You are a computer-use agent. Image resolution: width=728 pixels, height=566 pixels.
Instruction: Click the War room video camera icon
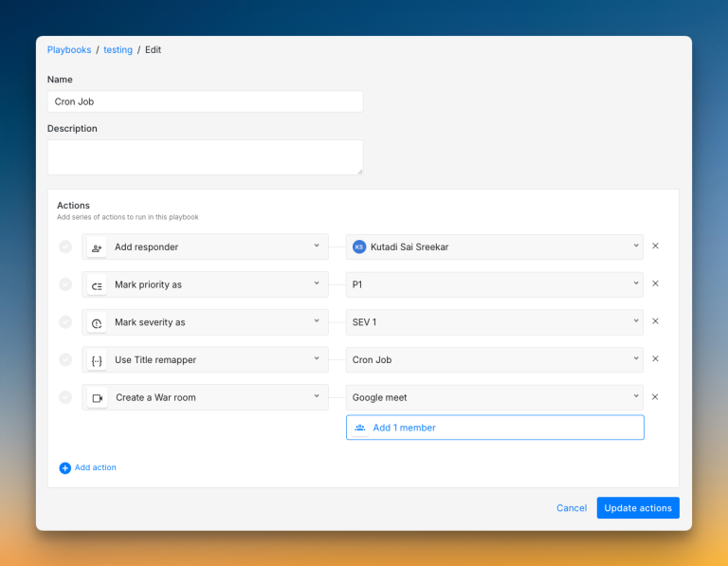tap(97, 398)
